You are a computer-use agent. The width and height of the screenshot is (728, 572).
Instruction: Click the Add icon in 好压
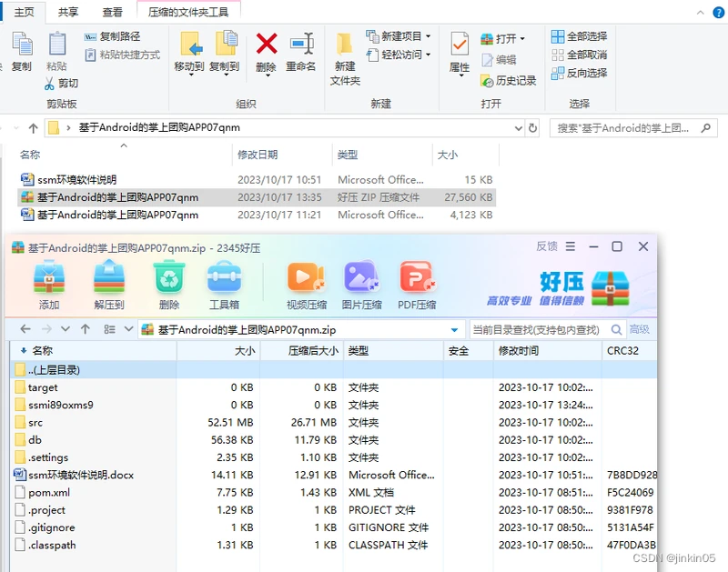pyautogui.click(x=49, y=277)
